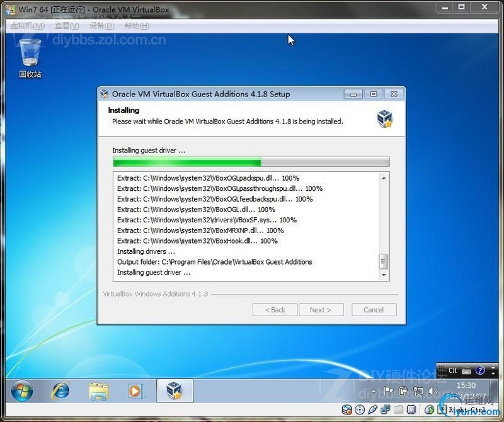The image size is (504, 422).
Task: Click the log list scrollbar thumb
Action: [x=384, y=261]
